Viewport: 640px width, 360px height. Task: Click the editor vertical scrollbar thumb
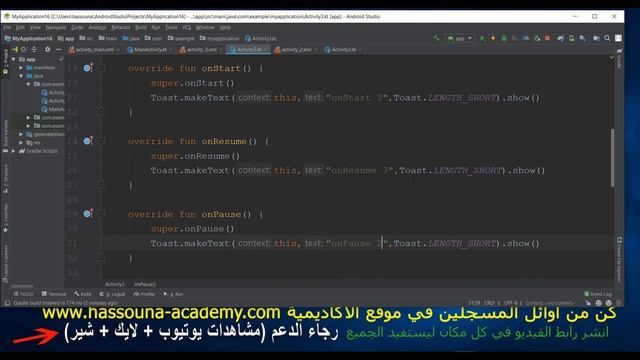coord(612,158)
